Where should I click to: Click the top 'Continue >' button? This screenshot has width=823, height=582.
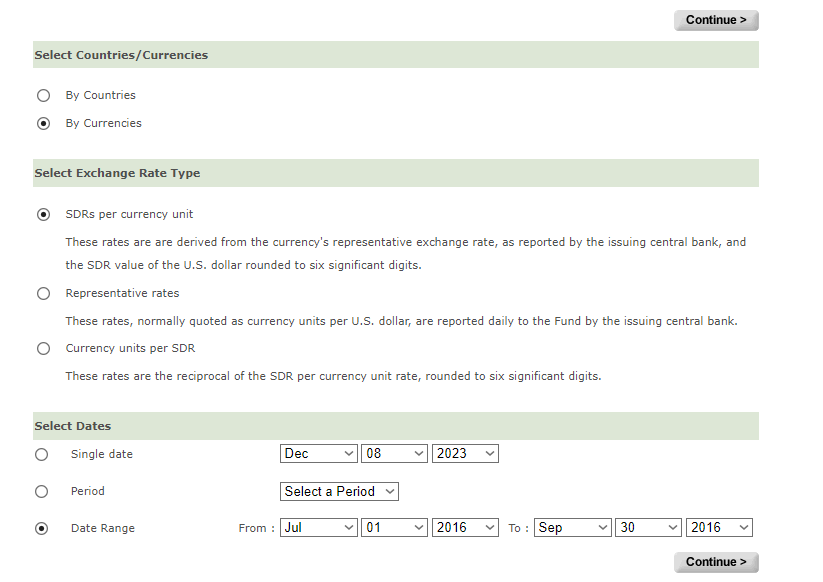(716, 20)
